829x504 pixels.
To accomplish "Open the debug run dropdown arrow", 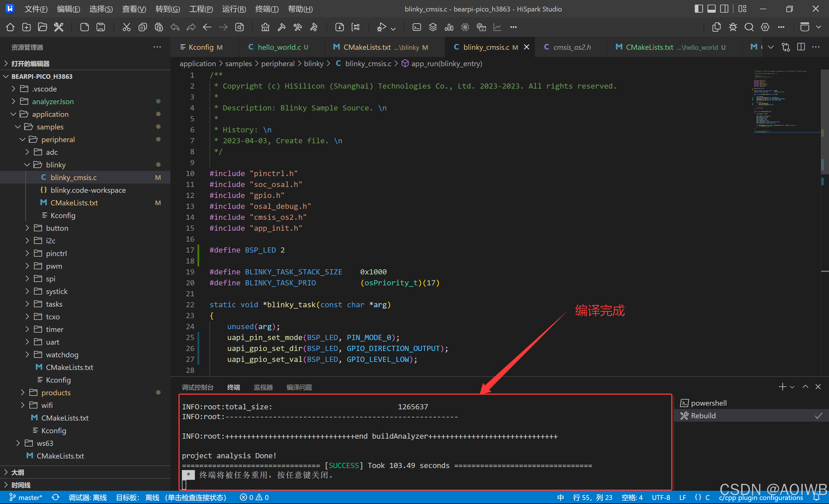I will (x=393, y=29).
